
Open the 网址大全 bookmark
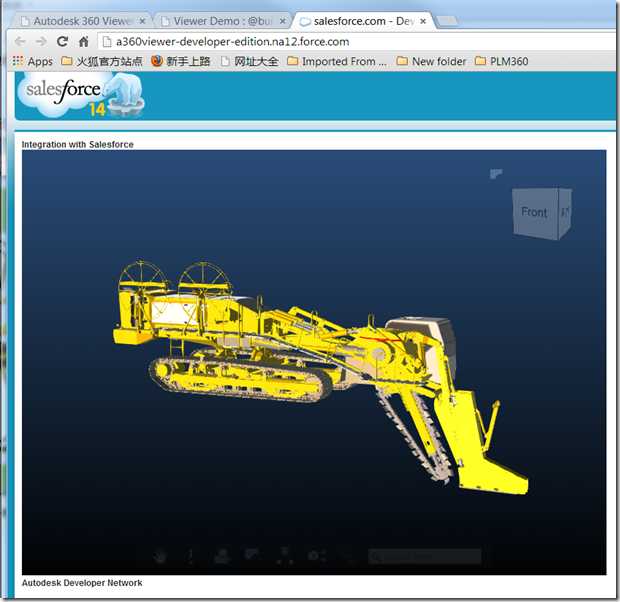[250, 61]
